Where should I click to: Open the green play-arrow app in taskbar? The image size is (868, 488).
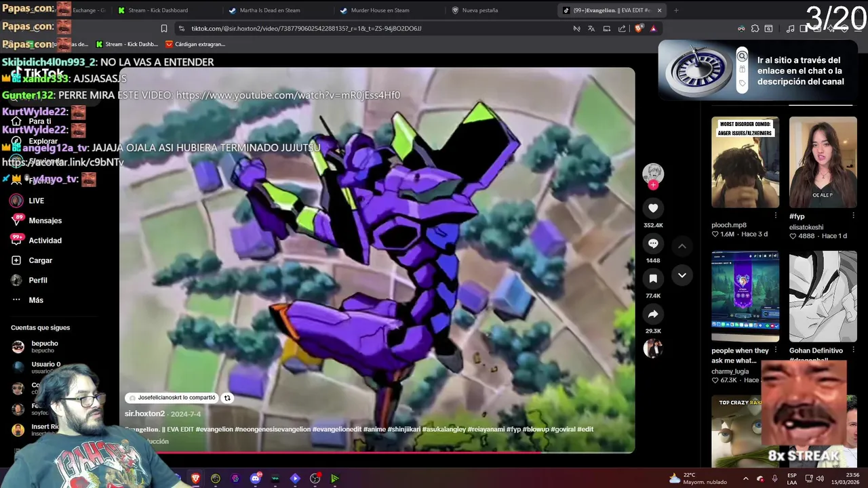tap(335, 479)
